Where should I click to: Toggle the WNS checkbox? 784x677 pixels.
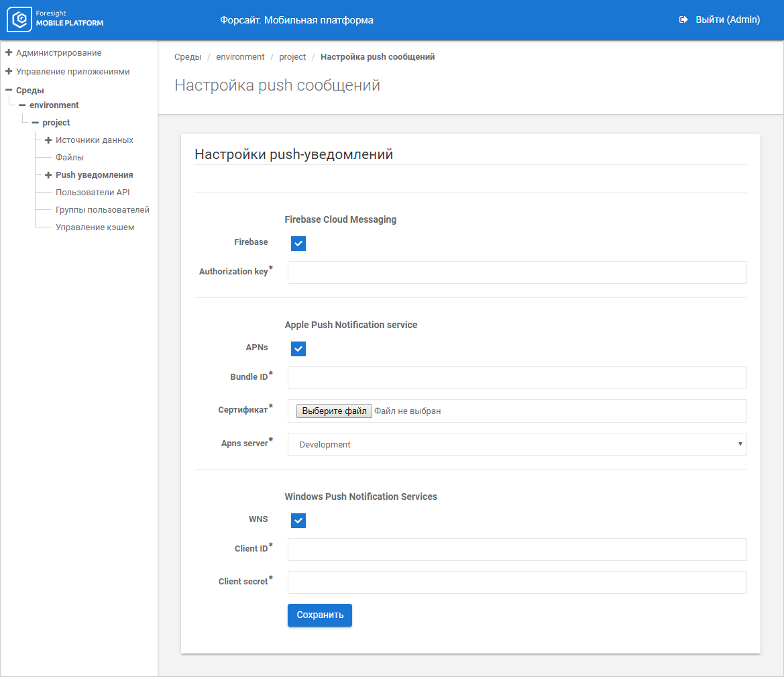[298, 521]
